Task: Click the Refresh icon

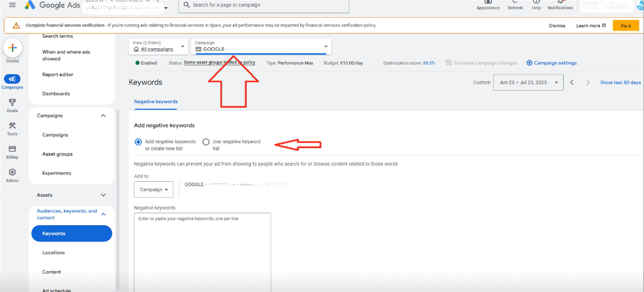Action: [x=515, y=2]
